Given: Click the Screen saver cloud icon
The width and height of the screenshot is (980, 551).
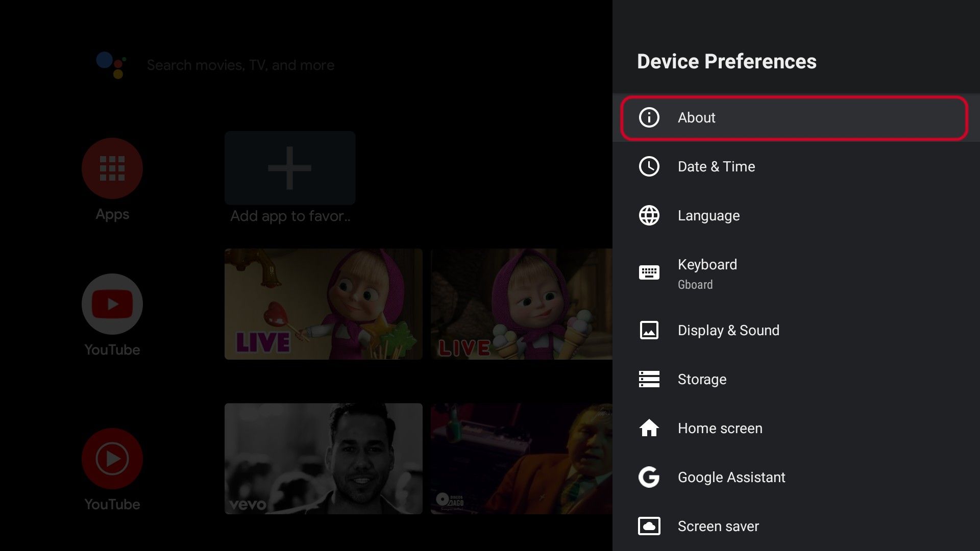Looking at the screenshot, I should [x=649, y=526].
